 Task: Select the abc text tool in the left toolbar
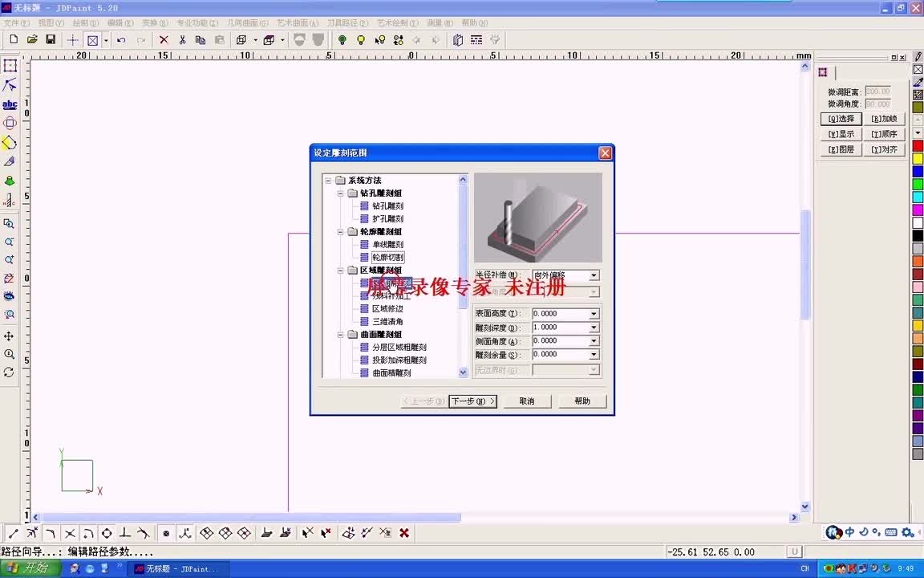(11, 104)
